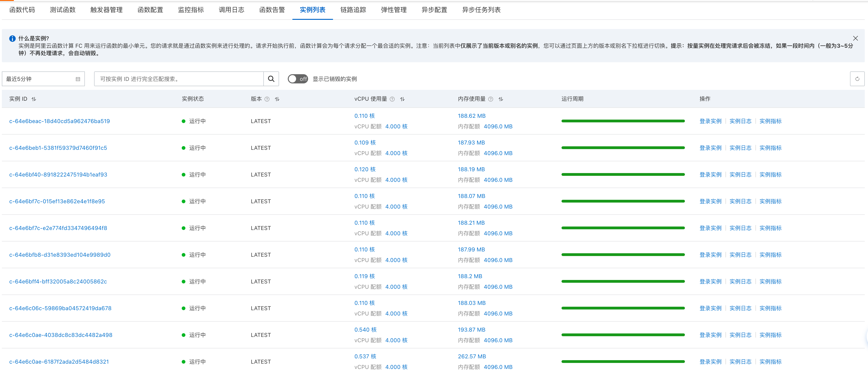The image size is (868, 371).
Task: Open instance c-64e6bf40-8918222475194b1eaf93
Action: (58, 175)
